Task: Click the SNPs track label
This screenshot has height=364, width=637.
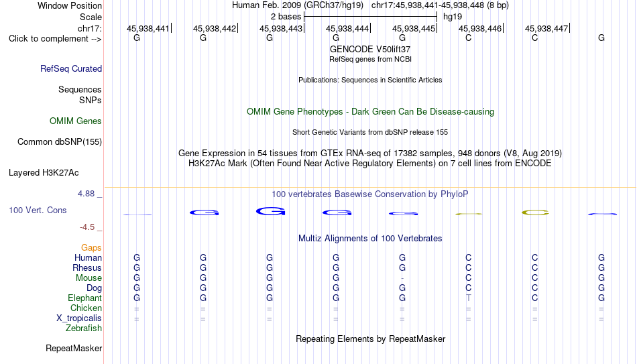Action: [91, 100]
